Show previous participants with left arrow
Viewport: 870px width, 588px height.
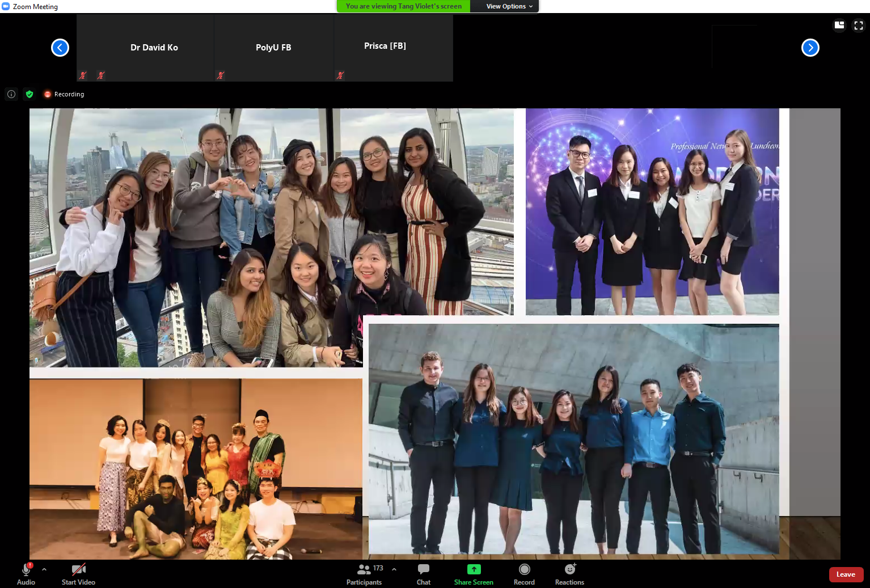(x=60, y=48)
